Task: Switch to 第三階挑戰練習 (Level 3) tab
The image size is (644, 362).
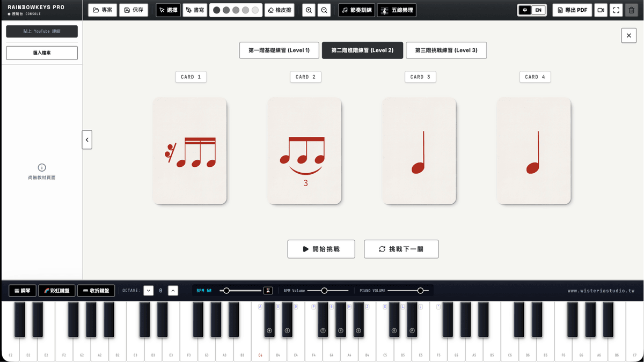Action: (446, 50)
